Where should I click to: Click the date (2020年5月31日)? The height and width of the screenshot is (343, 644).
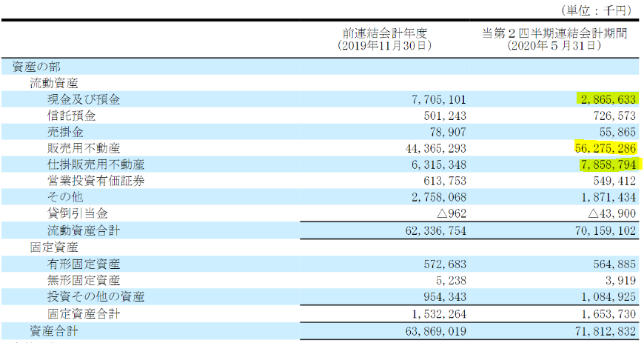554,46
